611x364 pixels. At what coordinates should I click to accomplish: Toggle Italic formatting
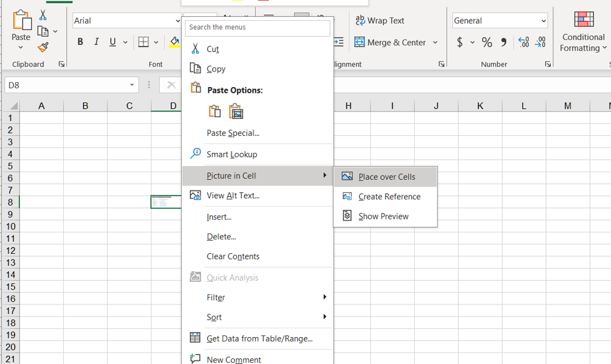pos(97,42)
